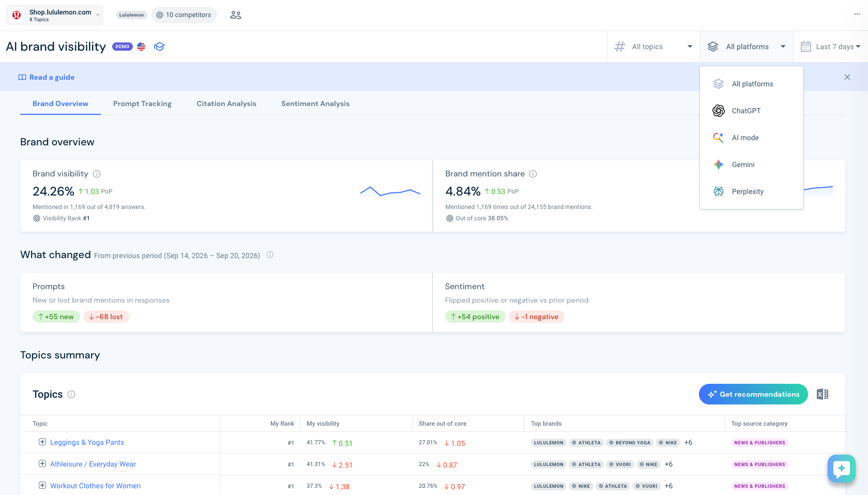Screen dimensions: 868x495
Task: Pick Gemini from the platform list
Action: click(751, 164)
